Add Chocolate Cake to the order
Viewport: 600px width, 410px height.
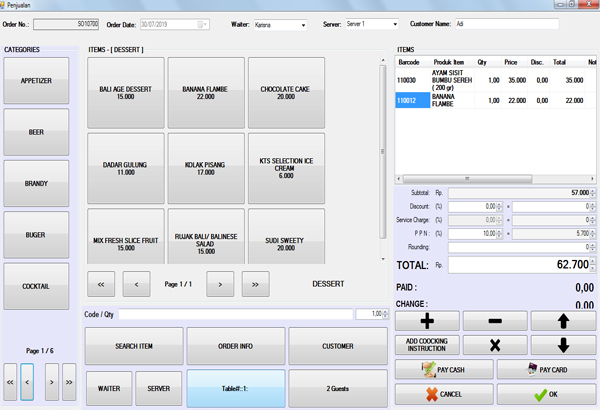[x=286, y=92]
